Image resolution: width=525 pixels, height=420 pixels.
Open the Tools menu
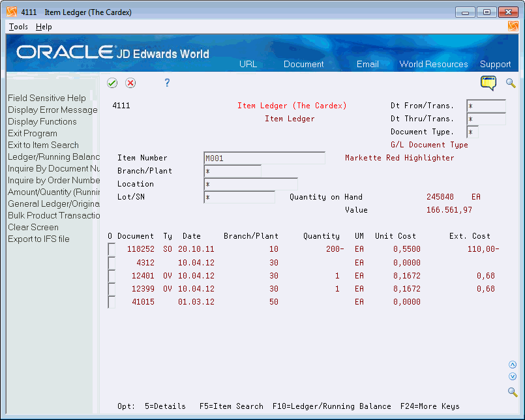[18, 27]
